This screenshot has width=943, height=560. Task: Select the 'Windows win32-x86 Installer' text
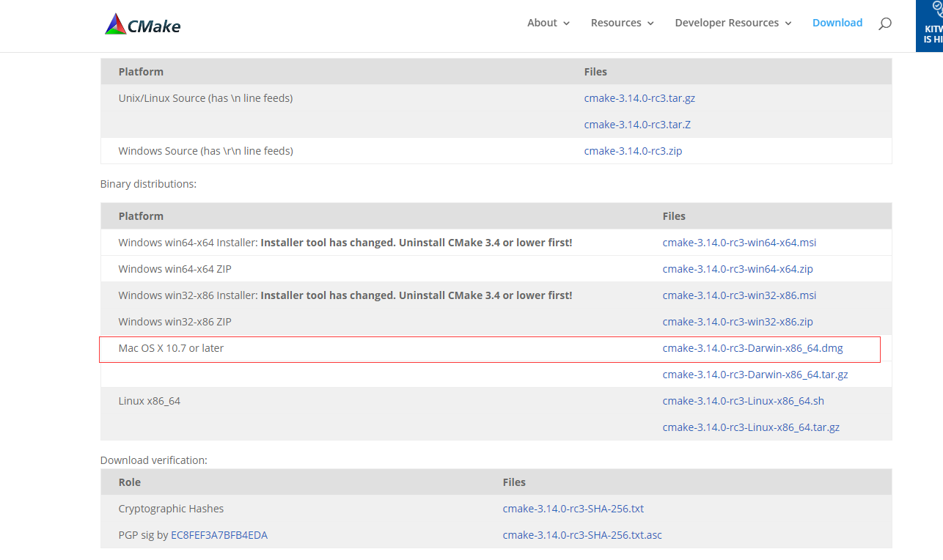tap(188, 295)
